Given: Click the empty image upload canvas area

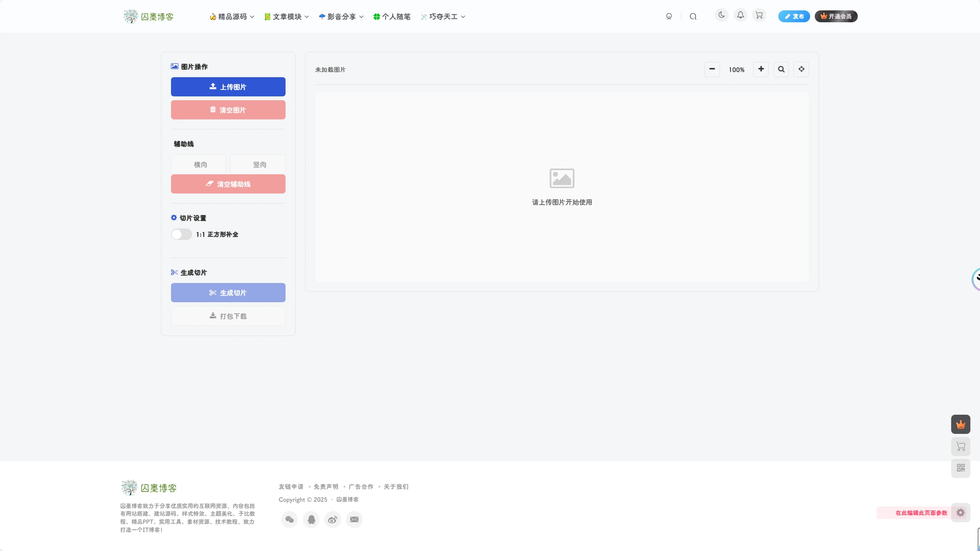Looking at the screenshot, I should [x=561, y=187].
